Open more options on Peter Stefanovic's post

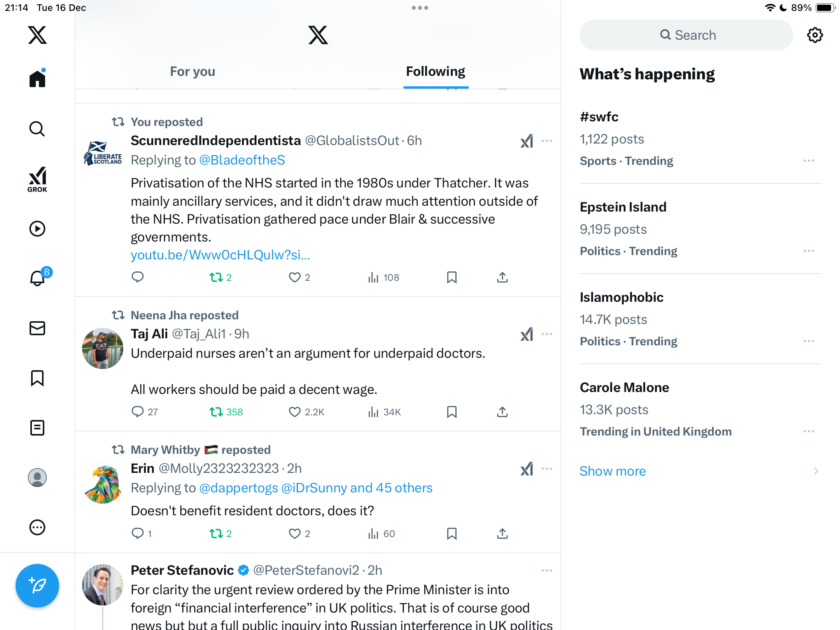coord(546,570)
